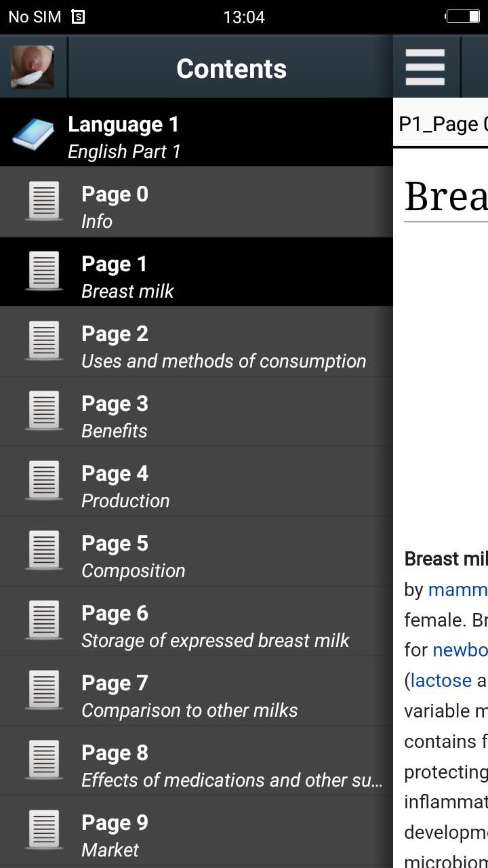Open Page 3 Benefits
488x868 pixels.
click(197, 411)
